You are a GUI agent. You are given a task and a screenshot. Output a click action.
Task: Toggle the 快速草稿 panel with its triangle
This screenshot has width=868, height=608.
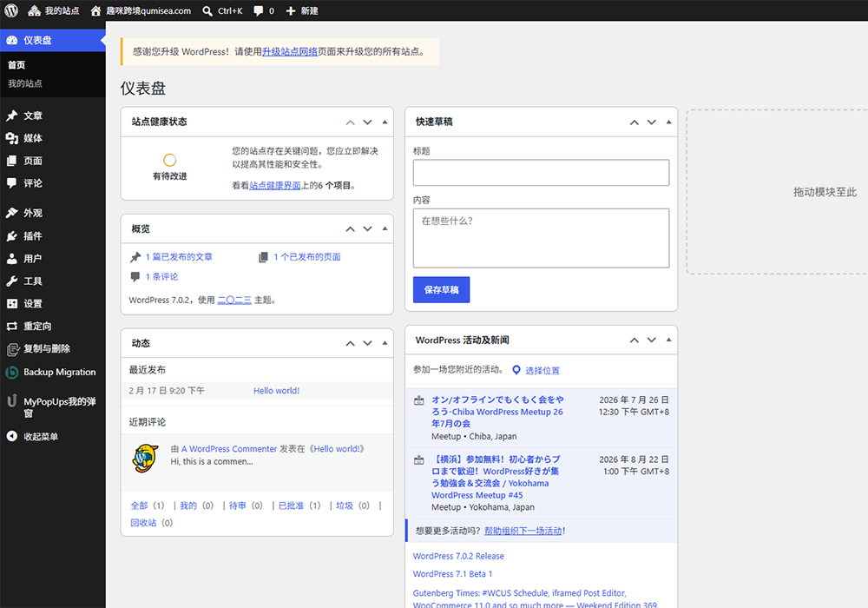click(668, 122)
